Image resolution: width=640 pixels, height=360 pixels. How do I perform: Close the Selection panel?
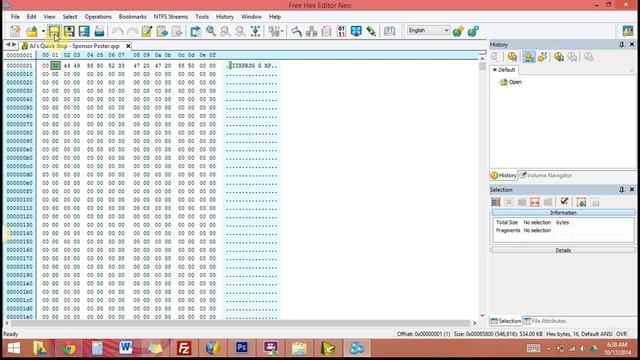click(632, 190)
